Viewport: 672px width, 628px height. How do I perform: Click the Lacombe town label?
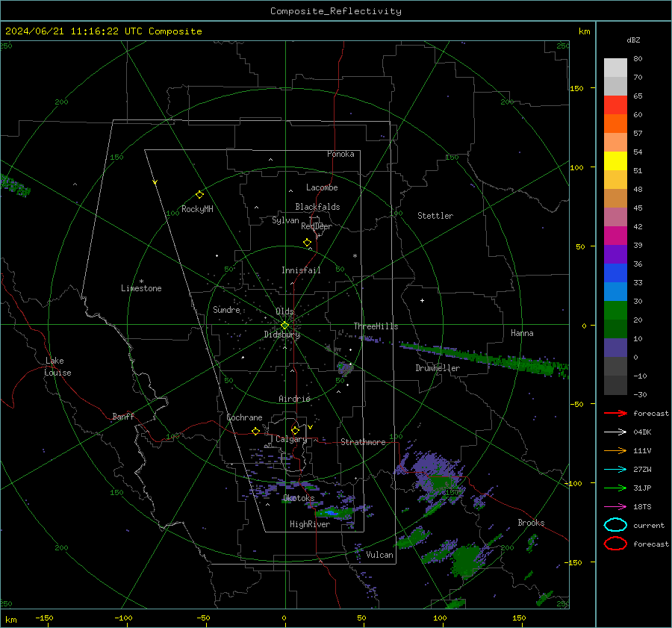tap(322, 187)
